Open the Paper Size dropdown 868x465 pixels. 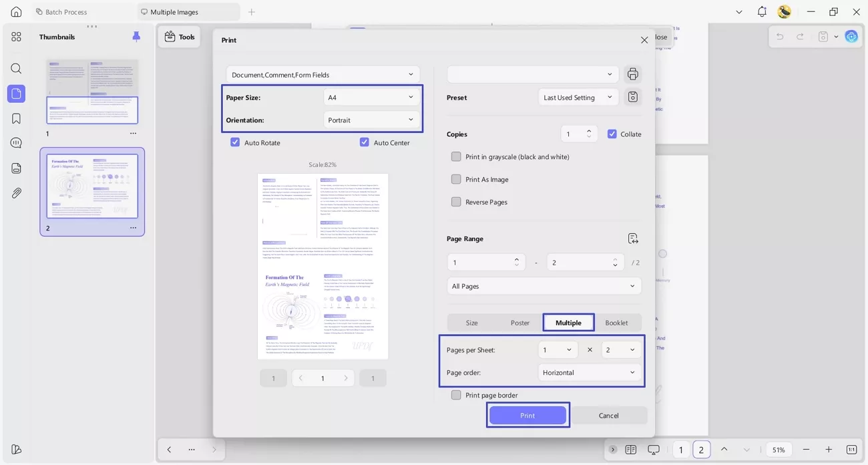point(371,97)
